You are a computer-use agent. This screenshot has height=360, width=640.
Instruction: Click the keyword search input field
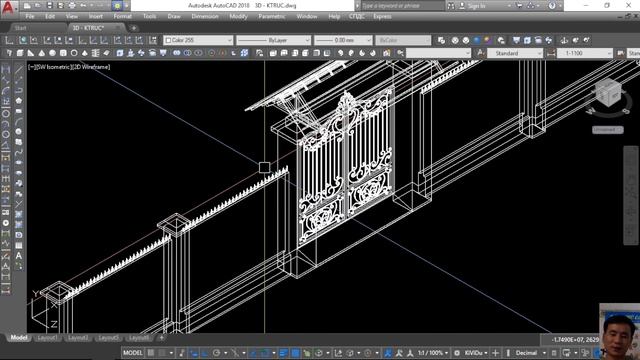(402, 6)
